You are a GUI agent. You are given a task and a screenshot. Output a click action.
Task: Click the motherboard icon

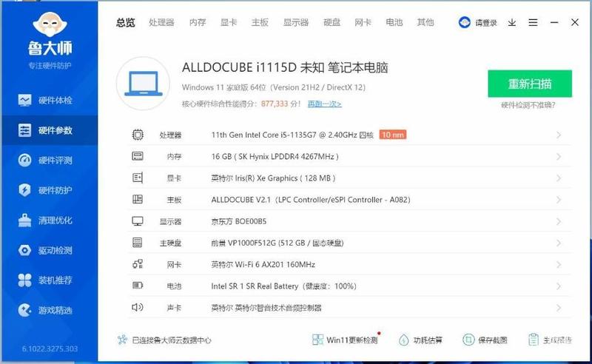[138, 199]
